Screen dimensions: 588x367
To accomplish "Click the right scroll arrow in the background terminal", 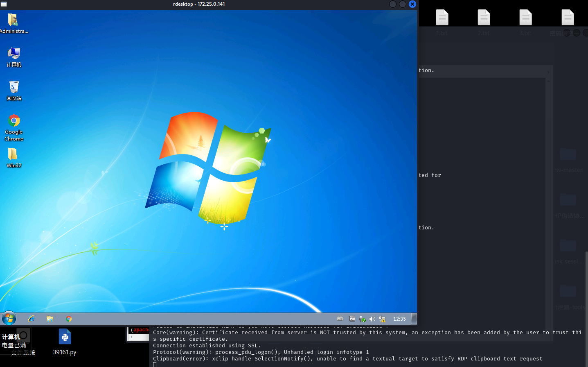I will click(548, 72).
